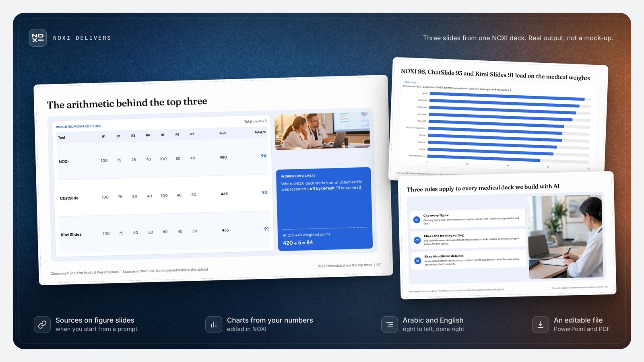The height and width of the screenshot is (362, 644).
Task: Click the '420 ÷ 5 = 84' calculation text
Action: coord(298,243)
